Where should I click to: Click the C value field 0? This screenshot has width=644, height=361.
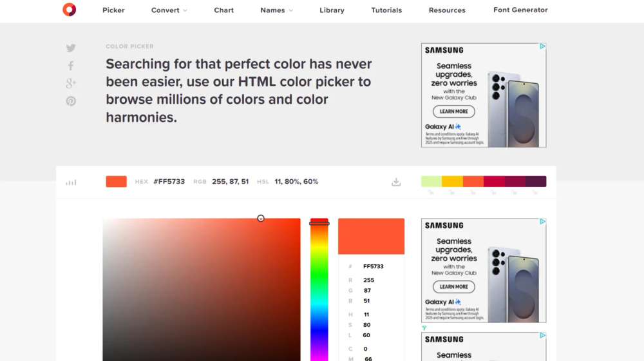click(x=366, y=349)
